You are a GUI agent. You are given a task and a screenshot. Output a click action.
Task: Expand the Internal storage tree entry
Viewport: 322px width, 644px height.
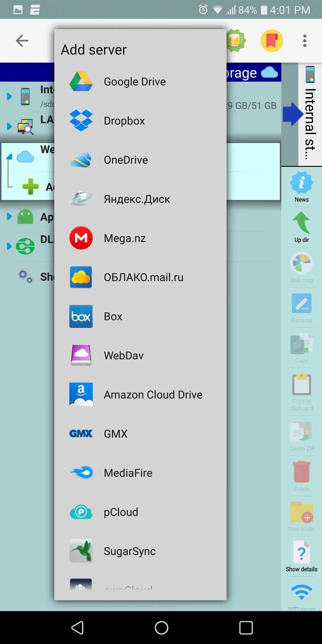click(9, 96)
